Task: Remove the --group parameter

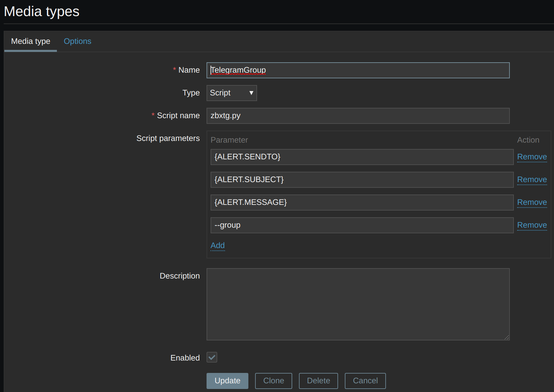Action: click(532, 225)
